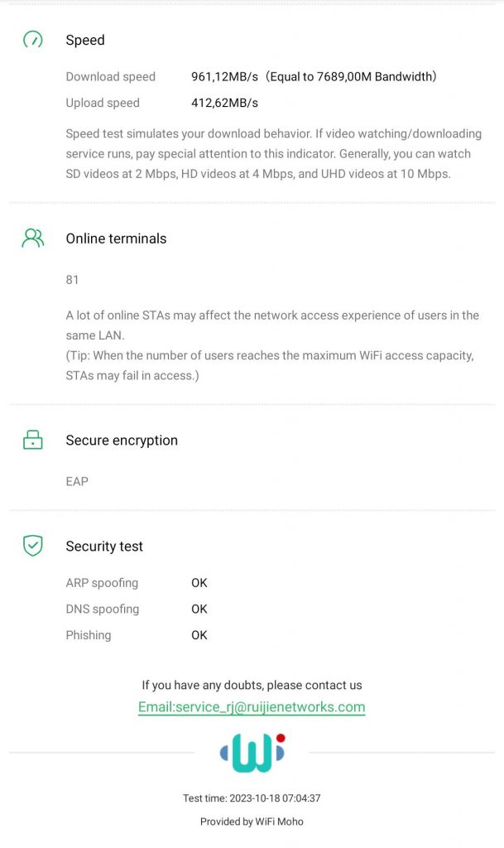Click the ARP spoofing OK result
Image resolution: width=504 pixels, height=848 pixels.
[x=199, y=583]
